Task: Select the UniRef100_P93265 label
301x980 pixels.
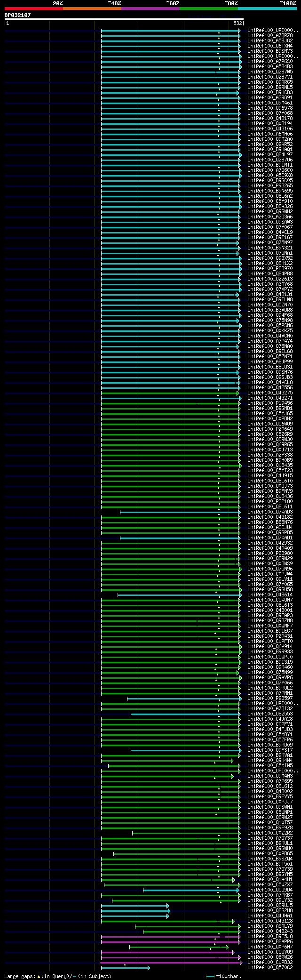Action: click(270, 185)
